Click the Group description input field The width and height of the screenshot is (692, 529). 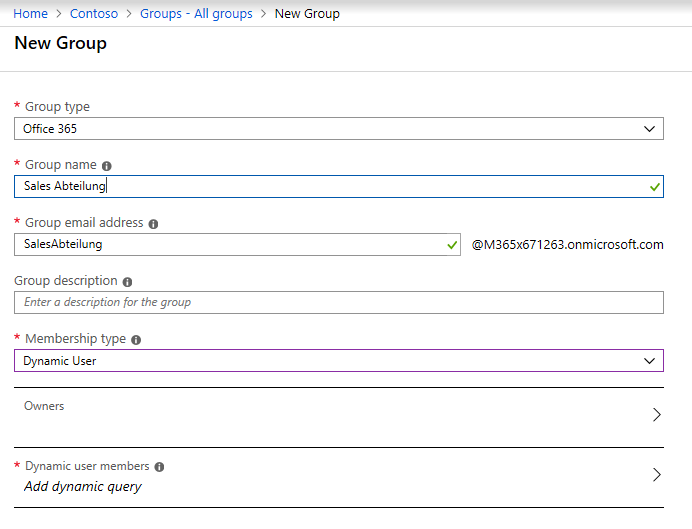click(x=339, y=303)
